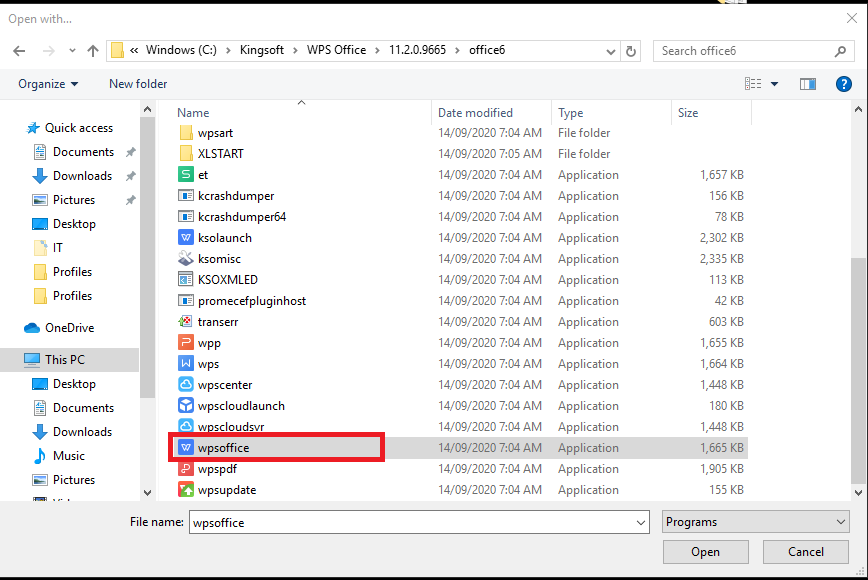This screenshot has height=580, width=868.
Task: Open the view options dropdown arrow
Action: click(774, 84)
